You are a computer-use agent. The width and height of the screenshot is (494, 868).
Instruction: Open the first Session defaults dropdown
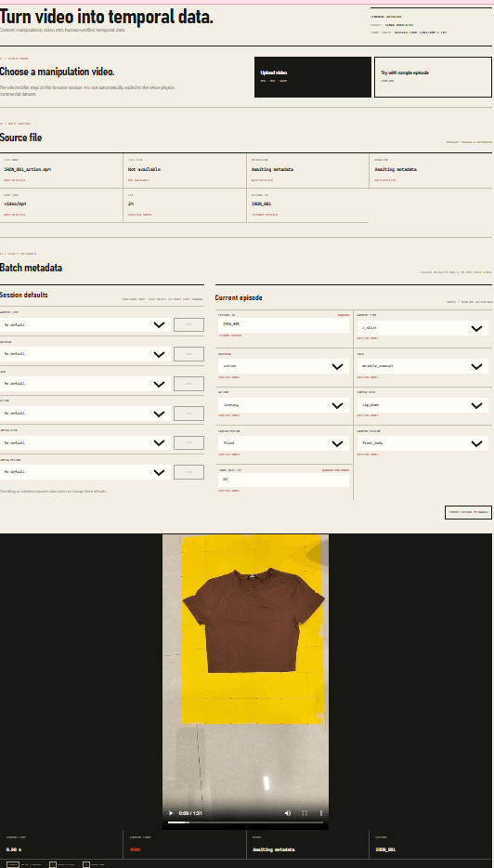click(x=85, y=324)
